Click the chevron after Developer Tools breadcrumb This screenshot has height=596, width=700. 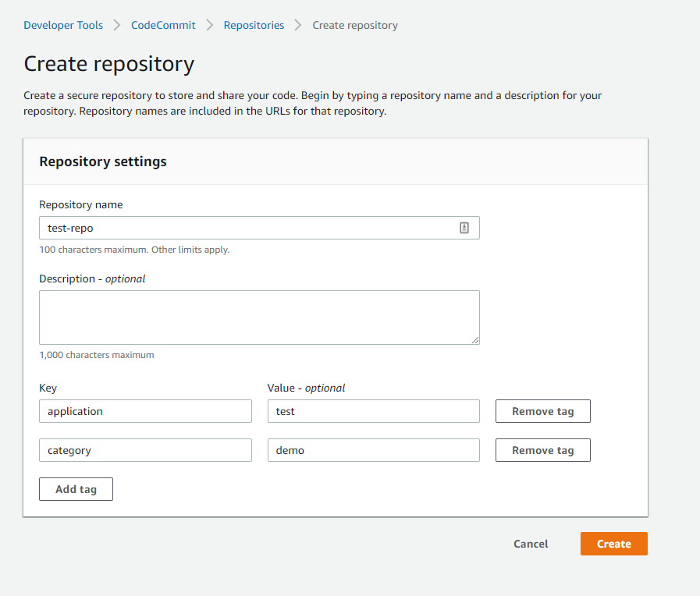coord(117,25)
